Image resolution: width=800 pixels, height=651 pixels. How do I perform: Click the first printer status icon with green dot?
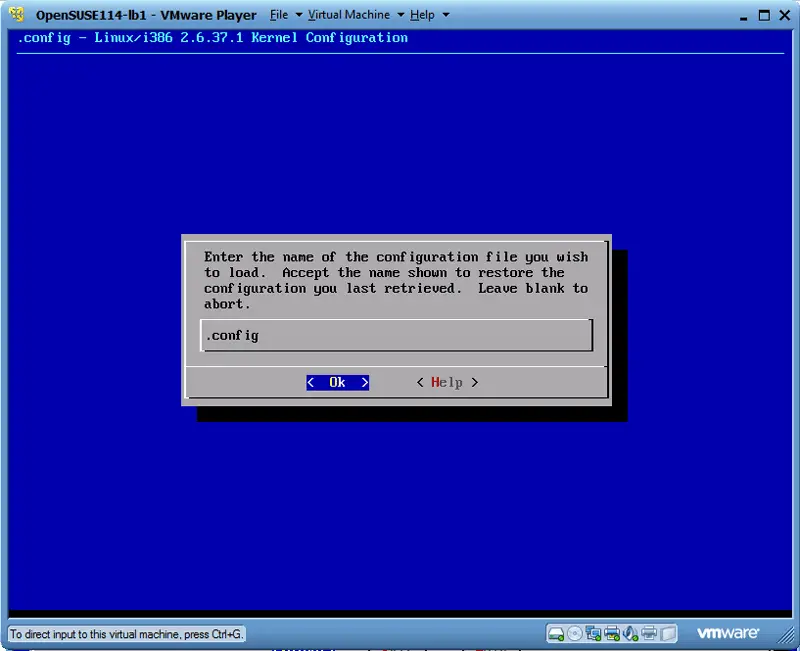tap(612, 633)
